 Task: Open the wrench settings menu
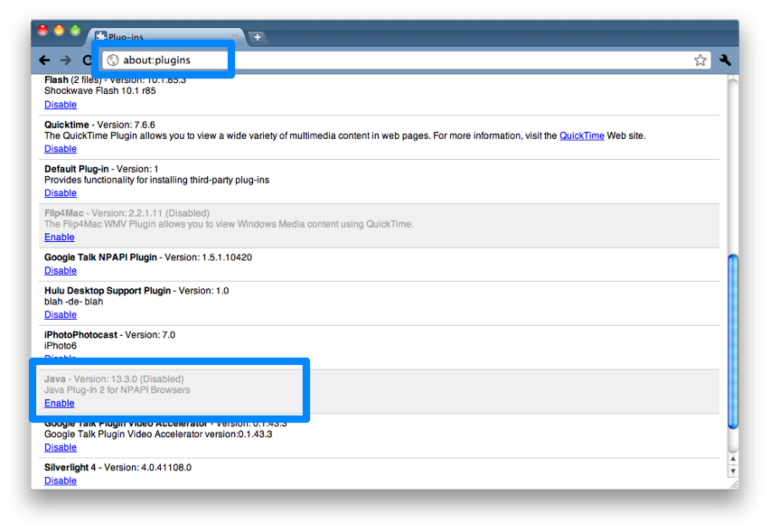point(726,61)
